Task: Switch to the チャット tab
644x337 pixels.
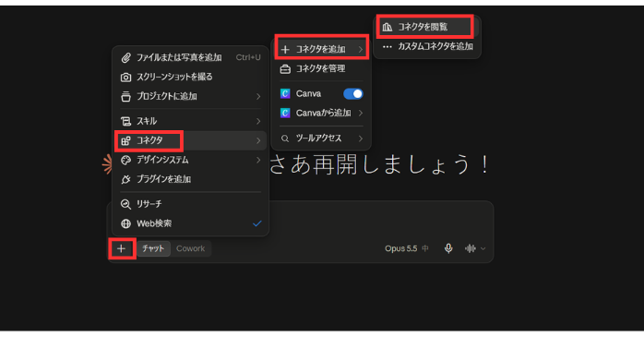Action: coord(153,248)
